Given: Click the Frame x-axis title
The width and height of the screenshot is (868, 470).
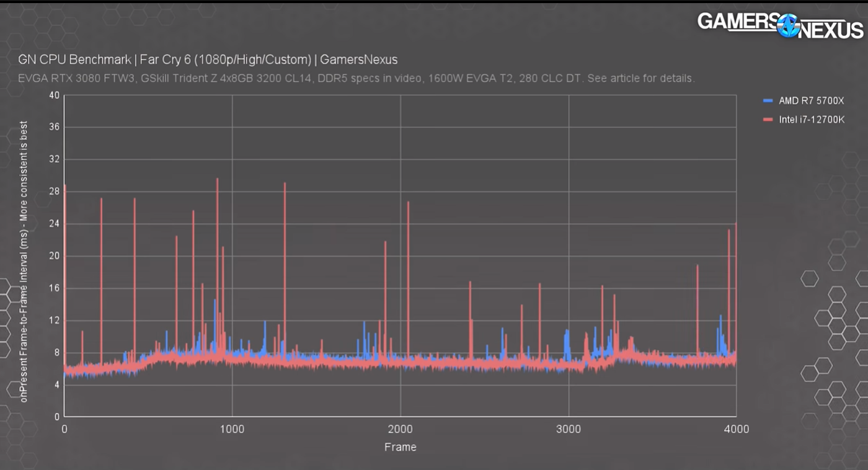Looking at the screenshot, I should [x=401, y=447].
